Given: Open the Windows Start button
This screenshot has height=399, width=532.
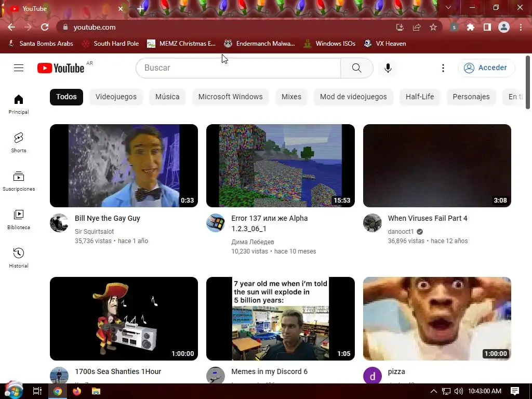Looking at the screenshot, I should (14, 391).
